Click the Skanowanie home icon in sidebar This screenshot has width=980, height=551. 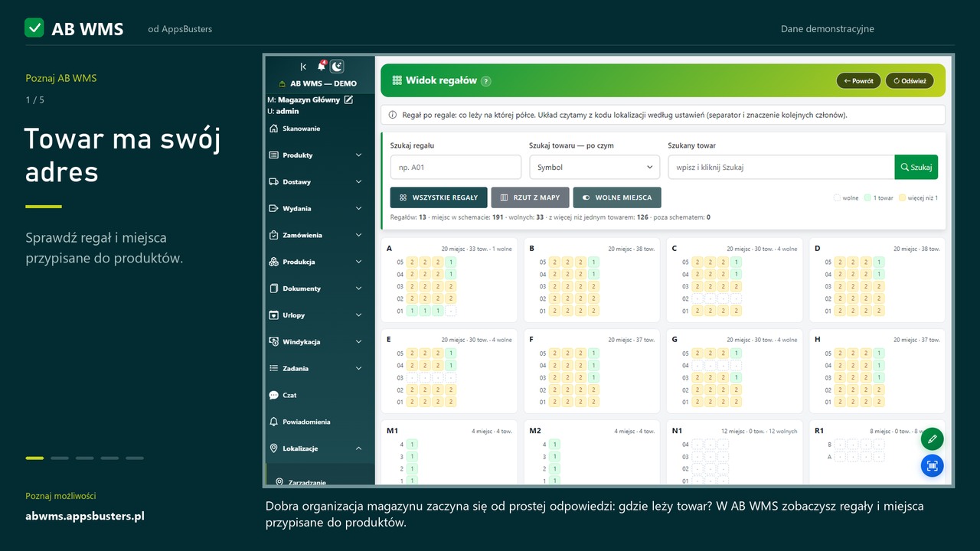click(x=274, y=129)
